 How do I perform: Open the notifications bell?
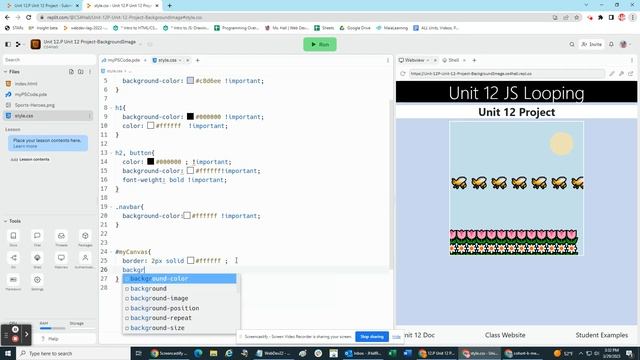click(611, 44)
